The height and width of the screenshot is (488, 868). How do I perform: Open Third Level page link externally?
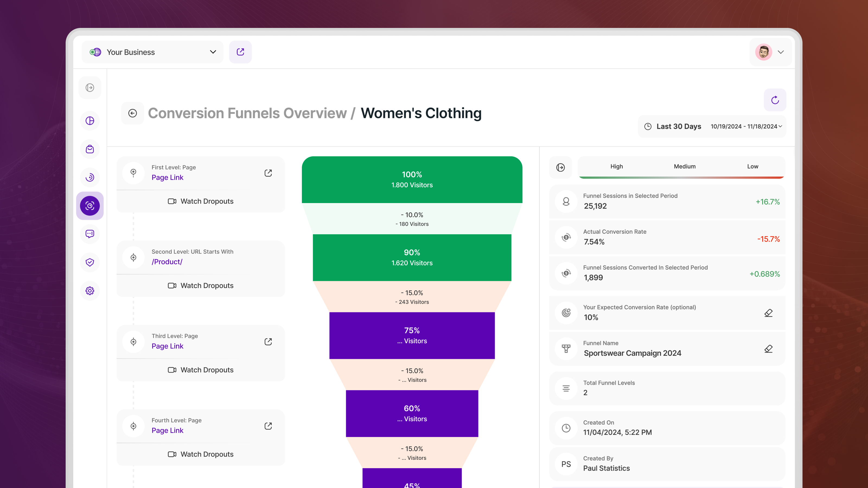click(x=268, y=342)
